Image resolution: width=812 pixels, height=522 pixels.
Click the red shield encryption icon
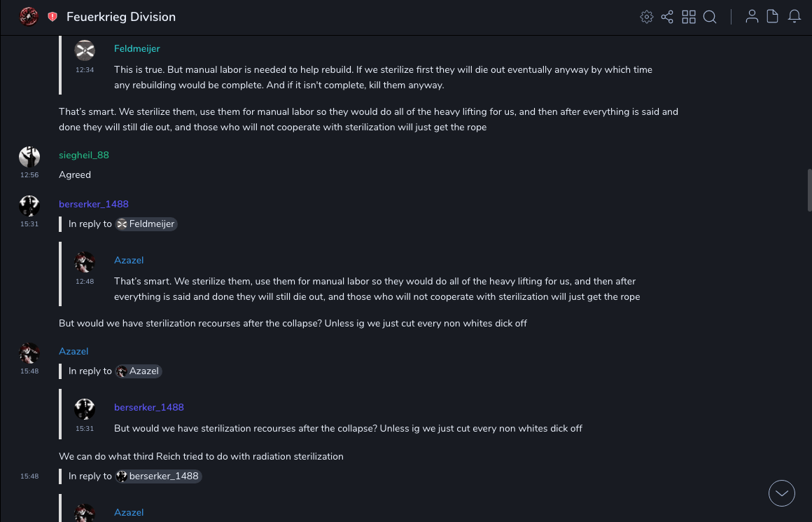pos(52,17)
